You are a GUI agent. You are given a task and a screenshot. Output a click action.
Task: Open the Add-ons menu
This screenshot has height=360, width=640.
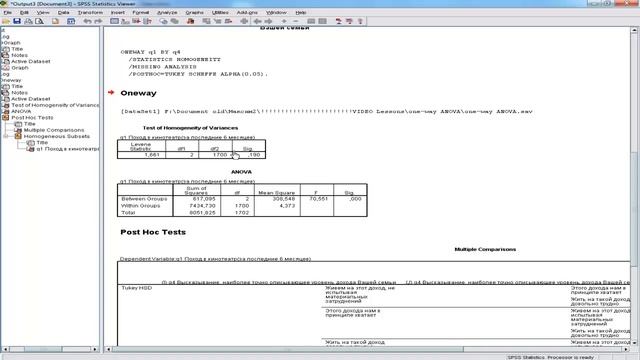pos(247,13)
